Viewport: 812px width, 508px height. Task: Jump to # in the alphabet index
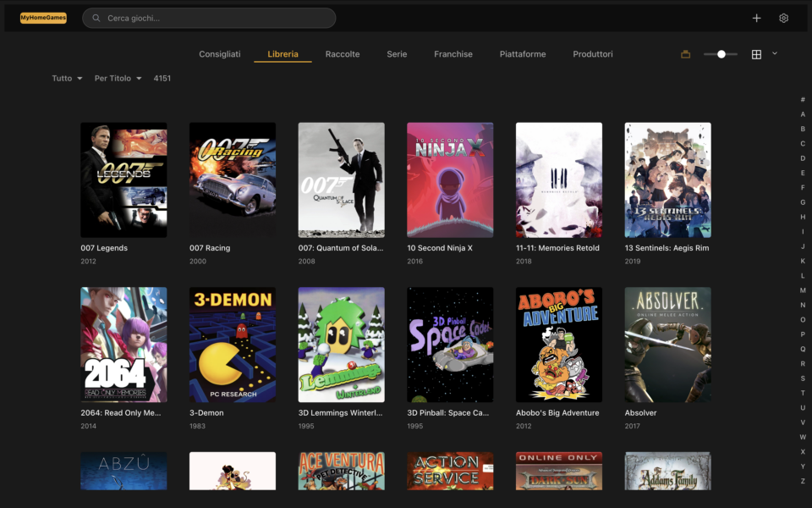[803, 99]
